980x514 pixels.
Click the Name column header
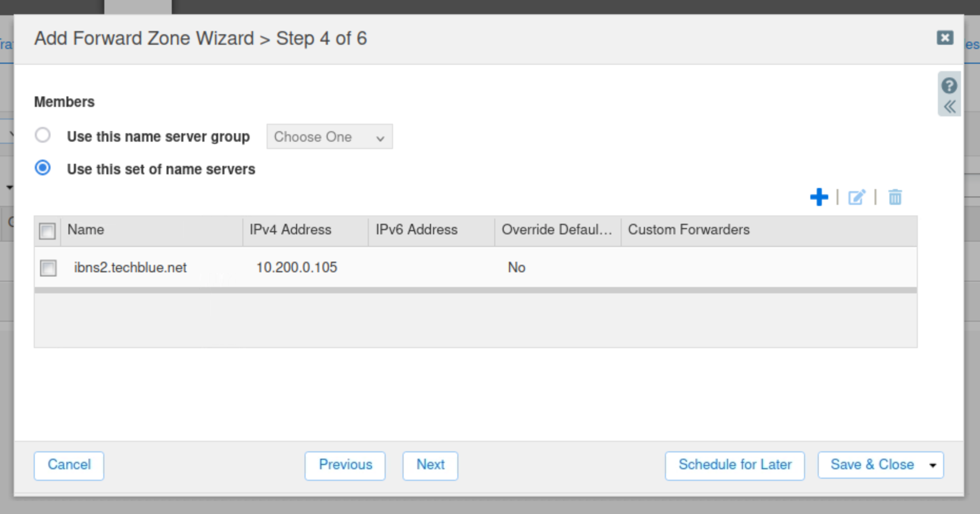point(86,230)
